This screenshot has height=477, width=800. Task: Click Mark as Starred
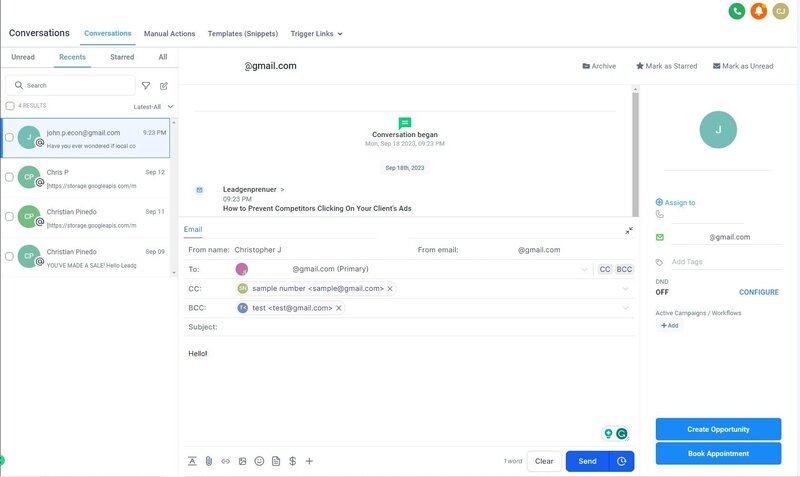[666, 66]
